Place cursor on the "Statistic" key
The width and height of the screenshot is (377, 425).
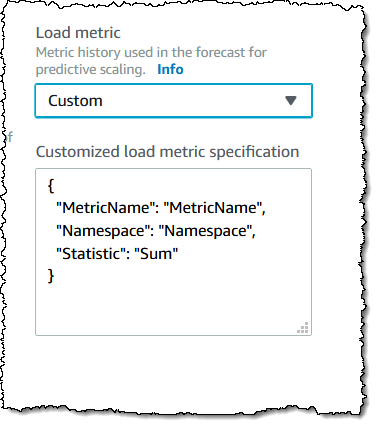(92, 254)
